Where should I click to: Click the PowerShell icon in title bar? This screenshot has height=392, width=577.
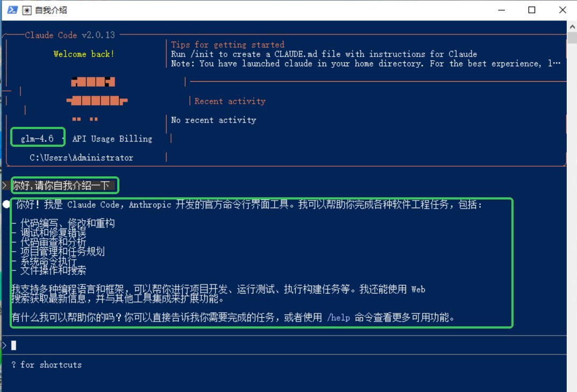coord(12,10)
